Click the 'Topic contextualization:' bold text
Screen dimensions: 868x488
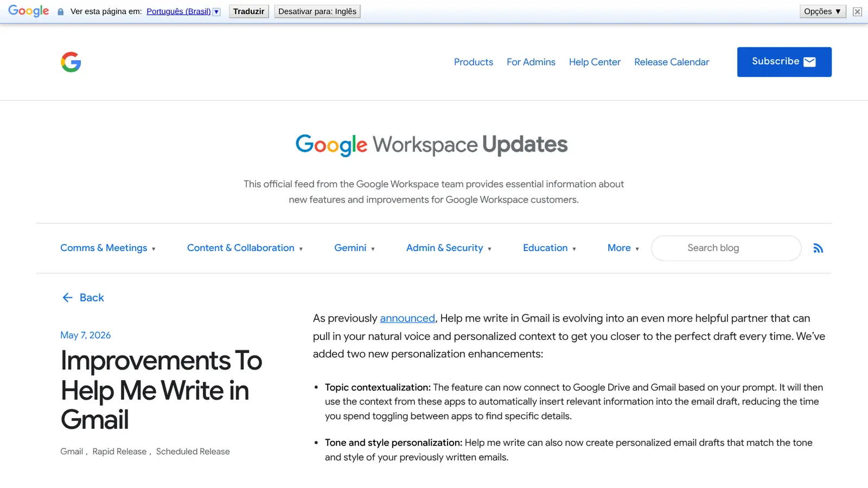378,387
